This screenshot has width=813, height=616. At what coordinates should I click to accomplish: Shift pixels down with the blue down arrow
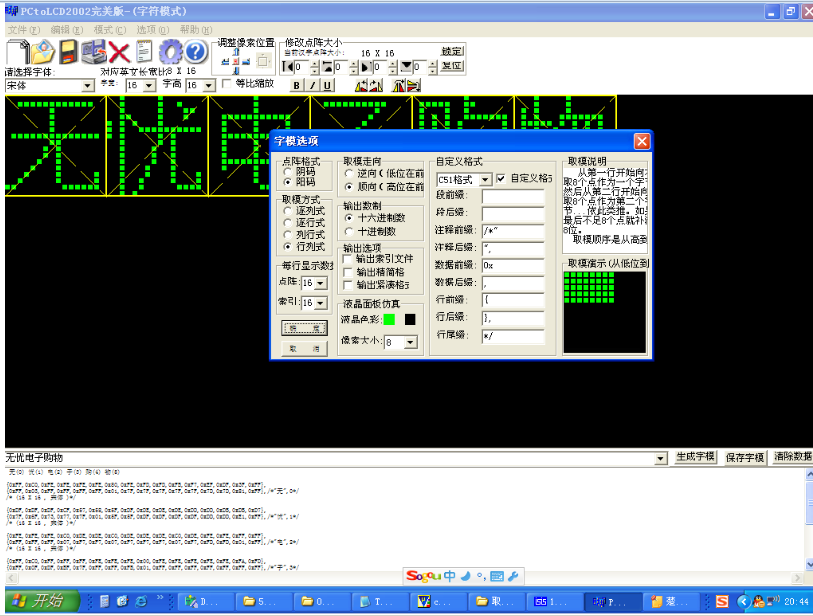click(x=236, y=71)
